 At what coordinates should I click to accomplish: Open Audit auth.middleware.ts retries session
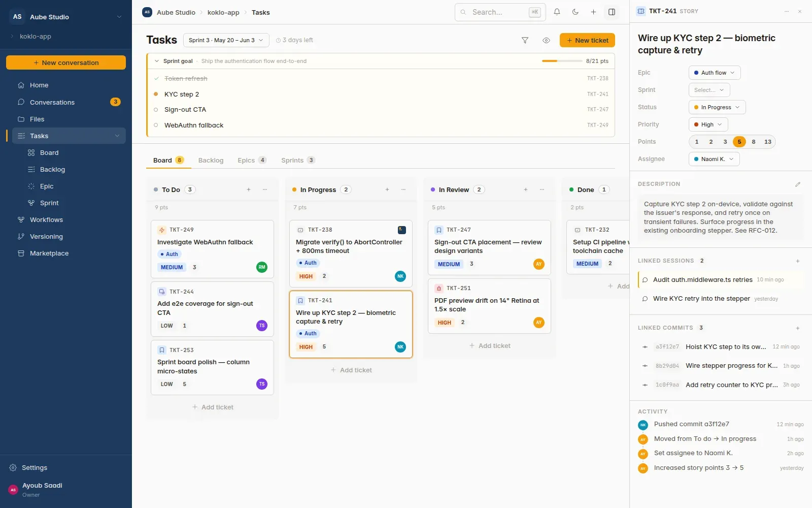coord(721,280)
